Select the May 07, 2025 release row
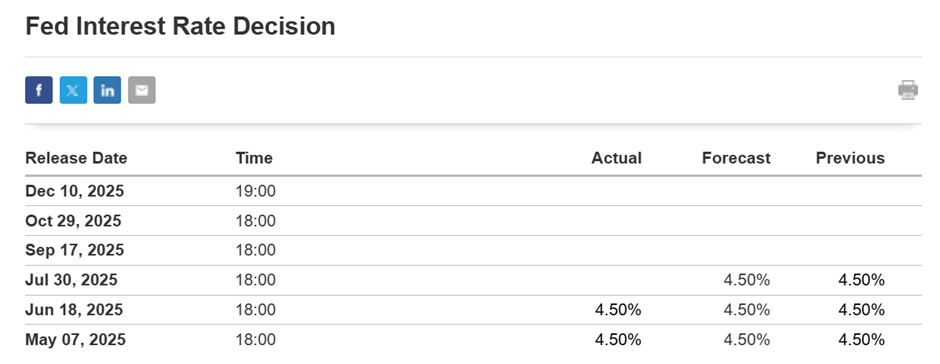This screenshot has width=940, height=364. (x=473, y=339)
